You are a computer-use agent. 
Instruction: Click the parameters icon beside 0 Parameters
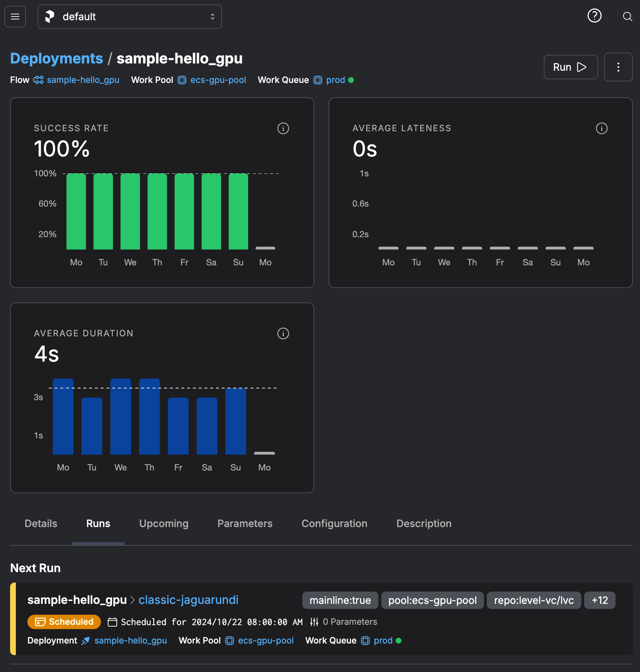tap(314, 622)
